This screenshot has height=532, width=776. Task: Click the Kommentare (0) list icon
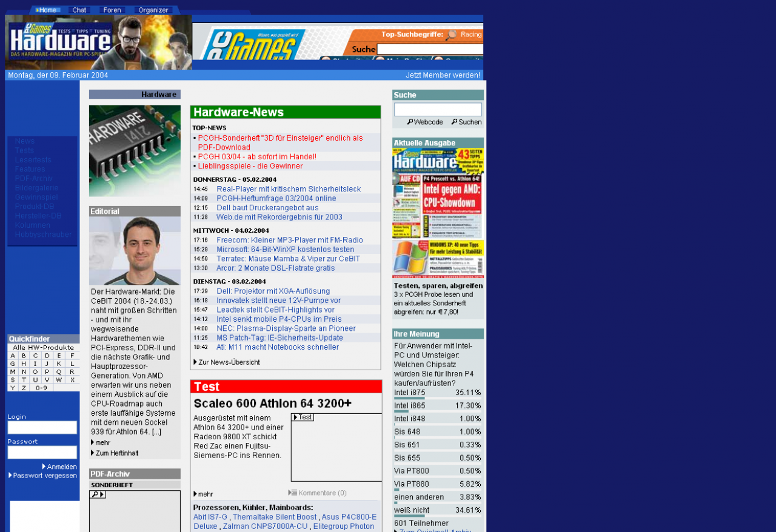(x=293, y=493)
